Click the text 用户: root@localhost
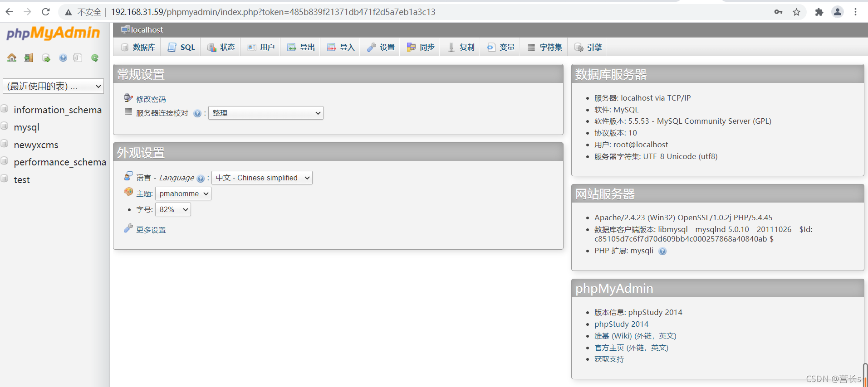 click(631, 145)
